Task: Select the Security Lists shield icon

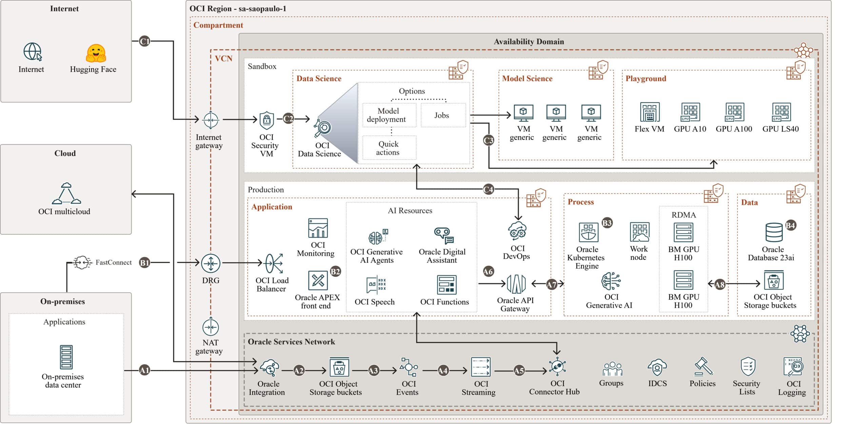Action: point(748,367)
